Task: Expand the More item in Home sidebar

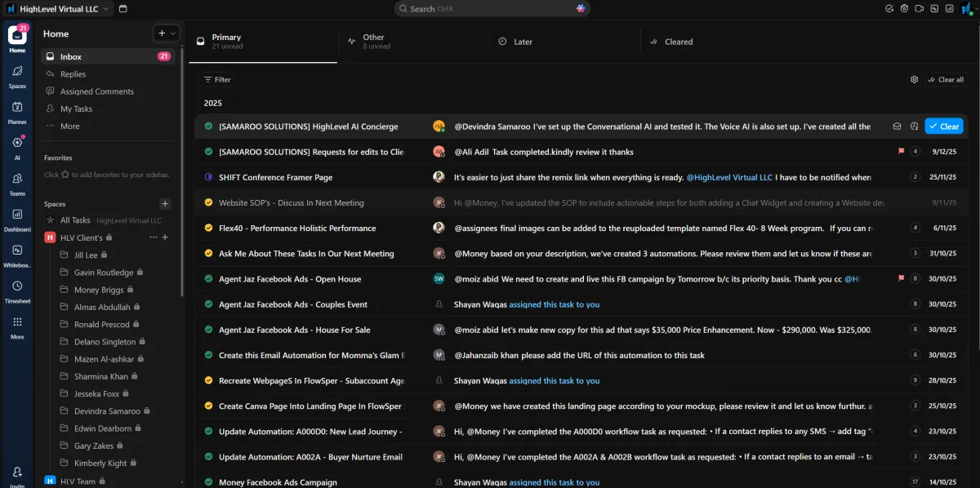Action: pyautogui.click(x=69, y=126)
